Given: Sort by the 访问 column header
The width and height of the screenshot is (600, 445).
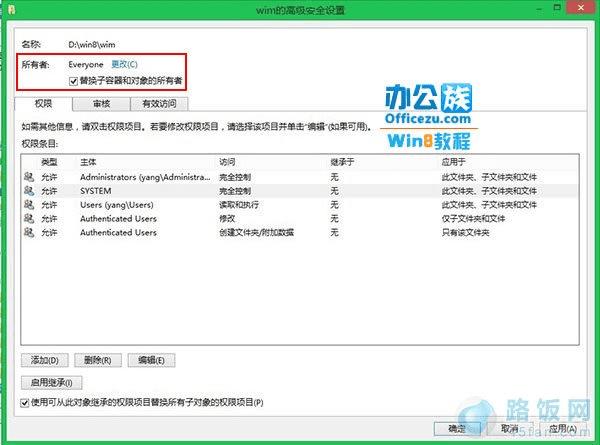Looking at the screenshot, I should click(x=227, y=162).
